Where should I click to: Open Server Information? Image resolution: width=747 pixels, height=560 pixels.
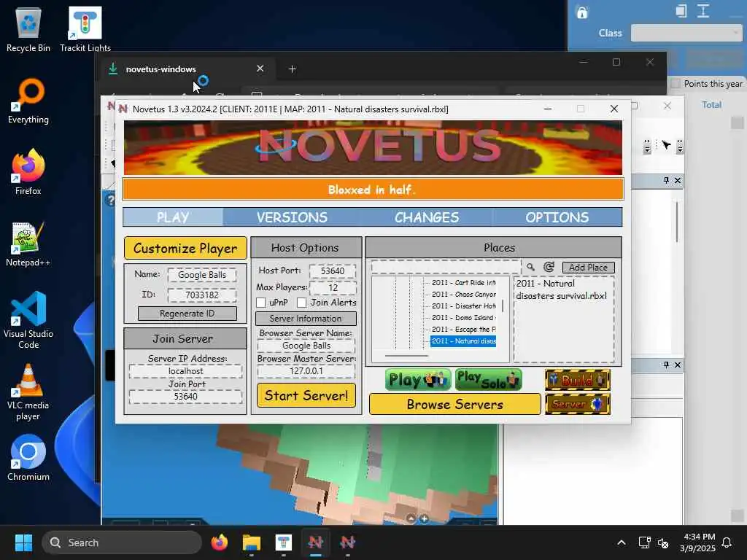(306, 318)
